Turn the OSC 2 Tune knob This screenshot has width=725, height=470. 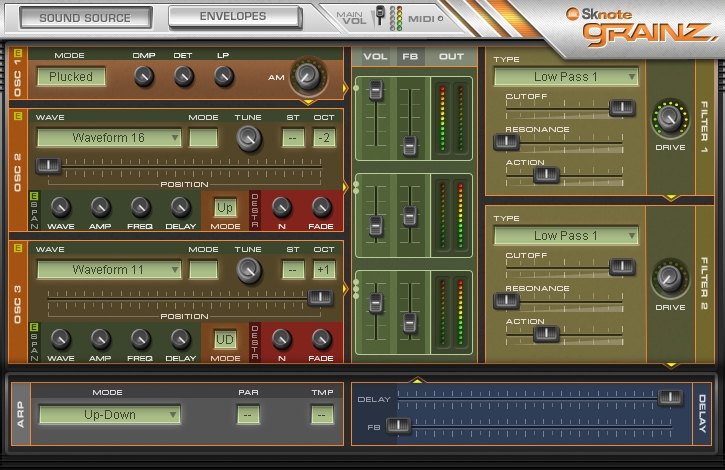tap(249, 138)
